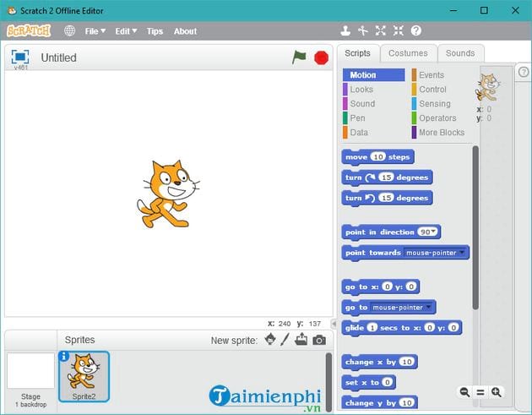
Task: Click the steps value field in move block
Action: point(378,156)
